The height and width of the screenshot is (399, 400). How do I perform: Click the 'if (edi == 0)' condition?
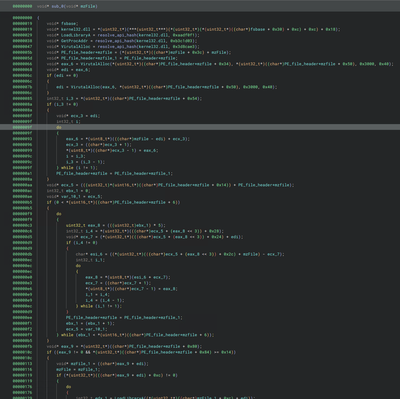click(62, 75)
